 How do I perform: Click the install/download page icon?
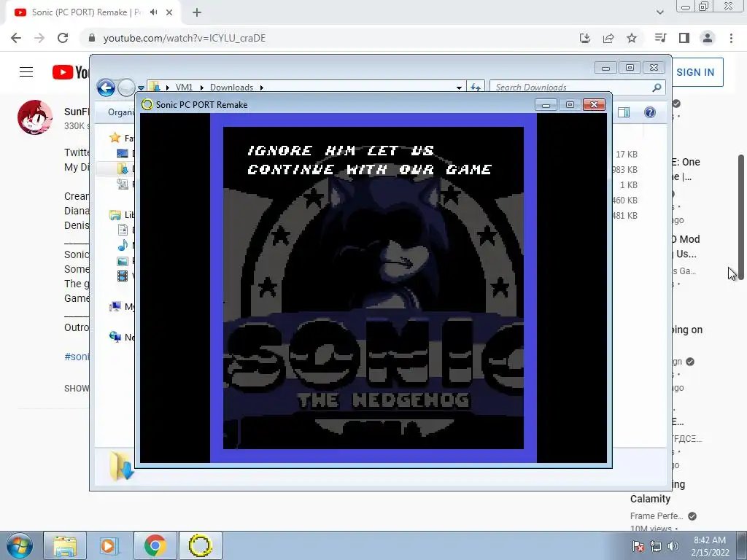[585, 38]
